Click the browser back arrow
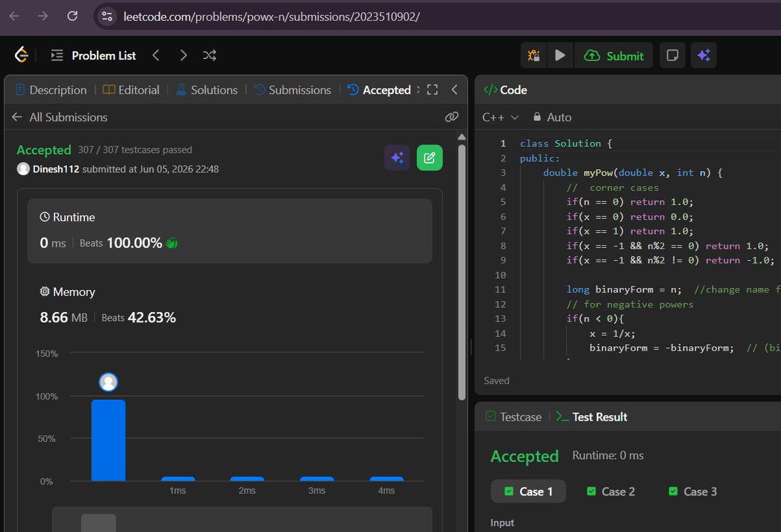781x532 pixels. [14, 16]
